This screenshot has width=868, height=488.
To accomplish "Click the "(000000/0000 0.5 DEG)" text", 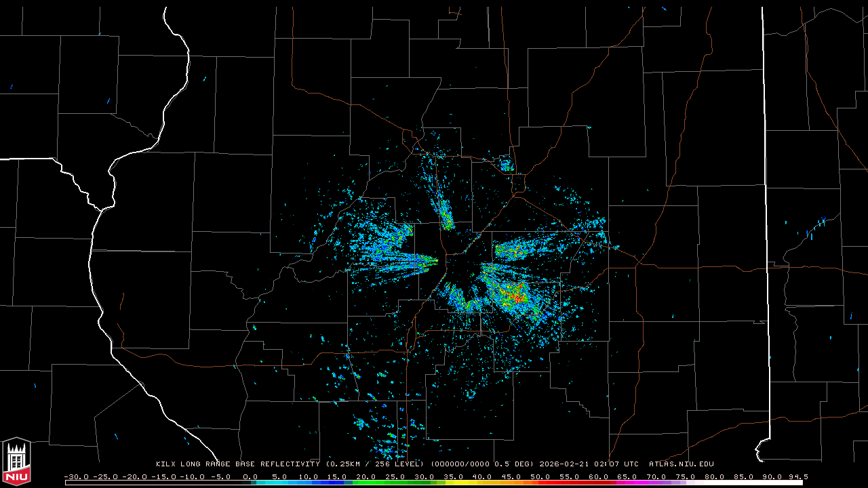I will point(482,464).
